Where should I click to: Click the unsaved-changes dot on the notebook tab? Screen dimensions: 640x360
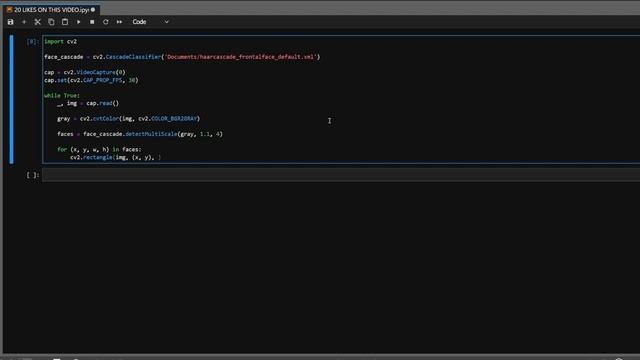tap(93, 9)
